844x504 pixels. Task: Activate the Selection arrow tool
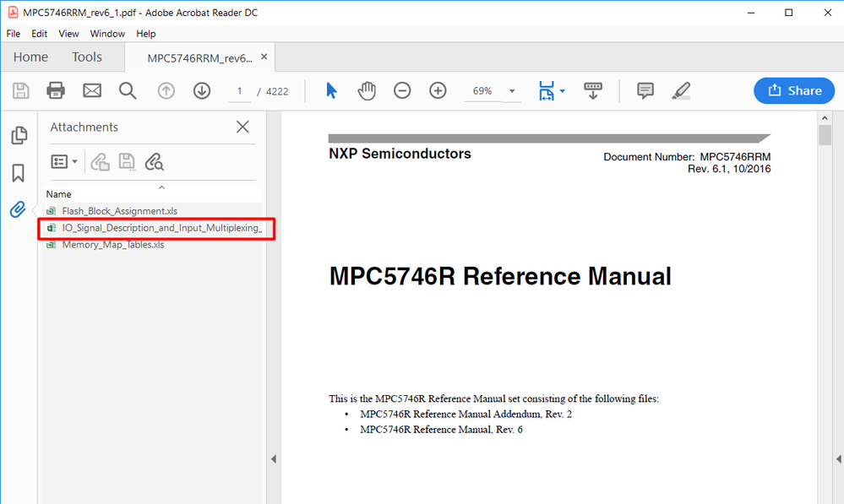(x=331, y=90)
